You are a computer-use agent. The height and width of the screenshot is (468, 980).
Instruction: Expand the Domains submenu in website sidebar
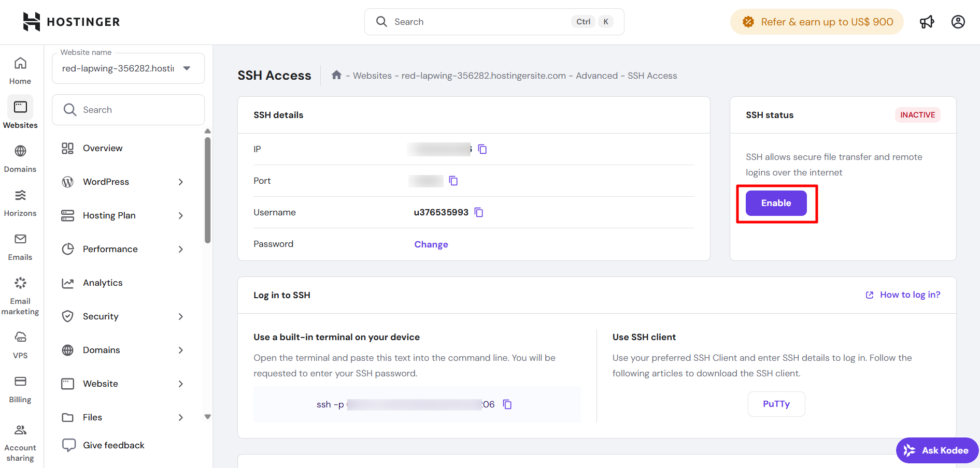click(x=181, y=350)
